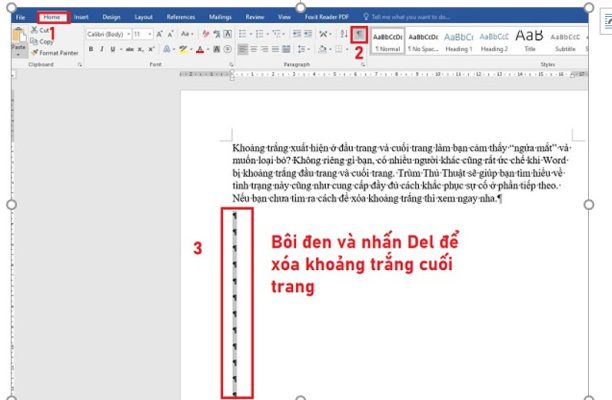Grow font size with the larger A
The image size is (612, 400).
pos(159,34)
